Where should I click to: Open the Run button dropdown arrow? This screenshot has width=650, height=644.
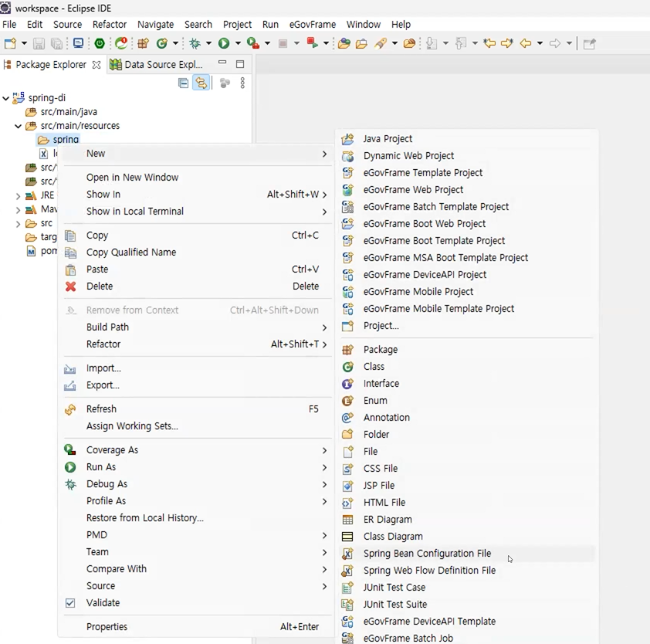(x=238, y=43)
